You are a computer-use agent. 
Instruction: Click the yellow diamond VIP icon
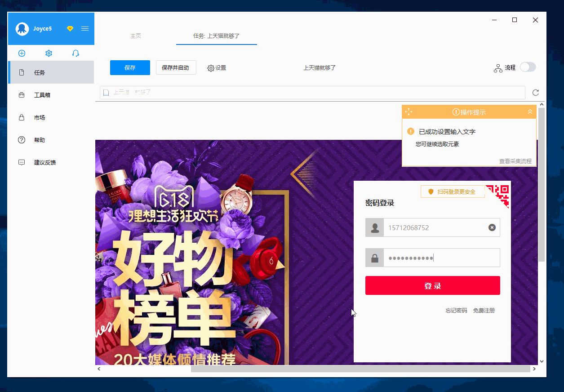(x=70, y=29)
